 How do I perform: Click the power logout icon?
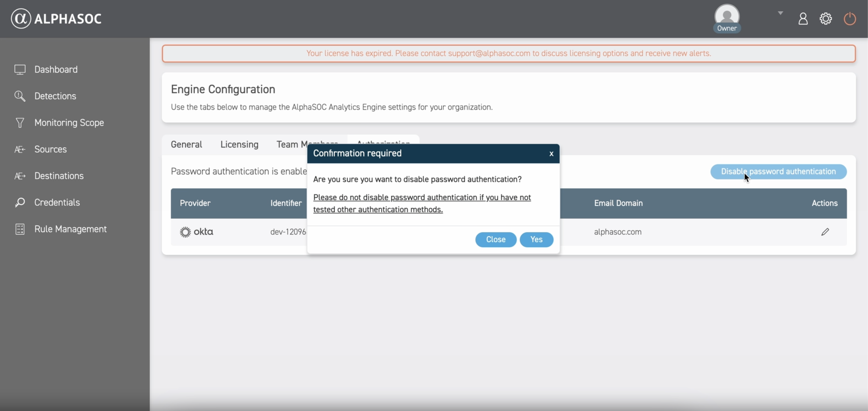tap(850, 19)
